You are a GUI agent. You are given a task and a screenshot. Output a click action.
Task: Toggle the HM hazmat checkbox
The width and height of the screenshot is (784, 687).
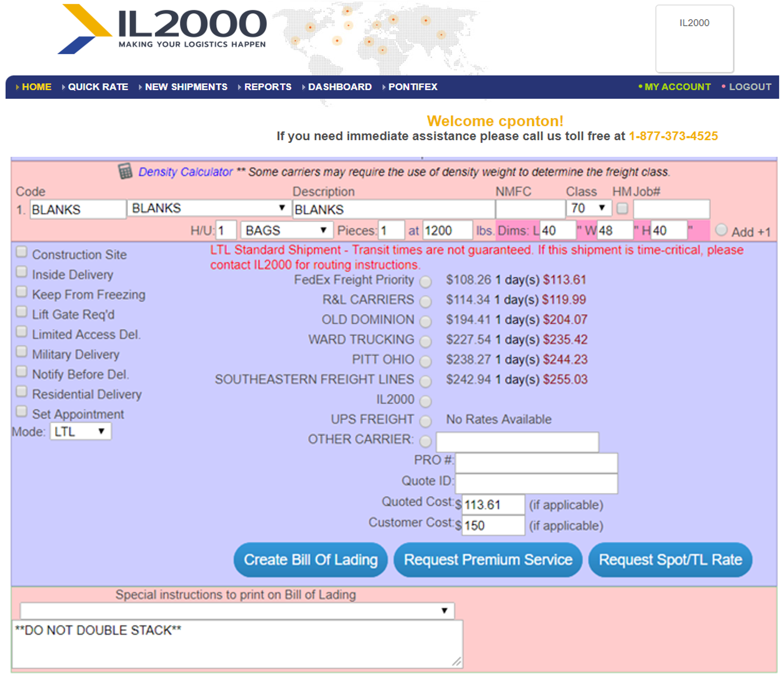[622, 208]
